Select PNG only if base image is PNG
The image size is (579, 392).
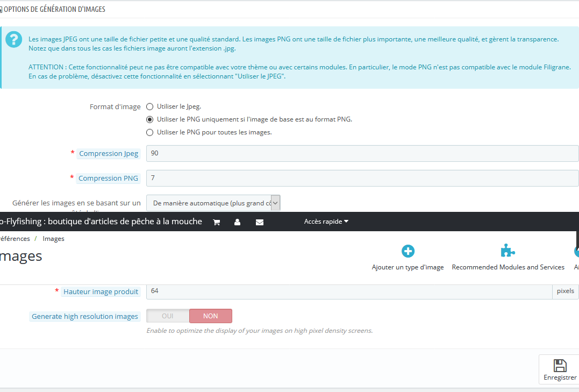click(x=149, y=119)
